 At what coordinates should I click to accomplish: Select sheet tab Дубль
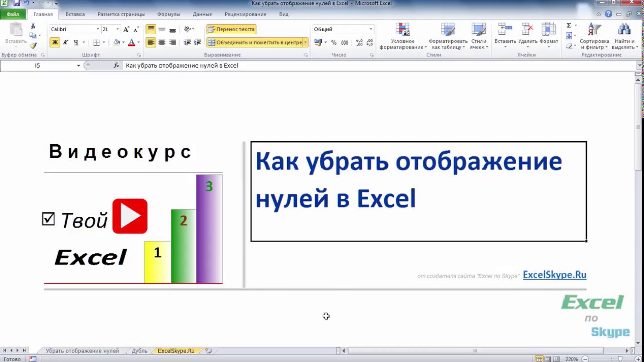tap(139, 351)
